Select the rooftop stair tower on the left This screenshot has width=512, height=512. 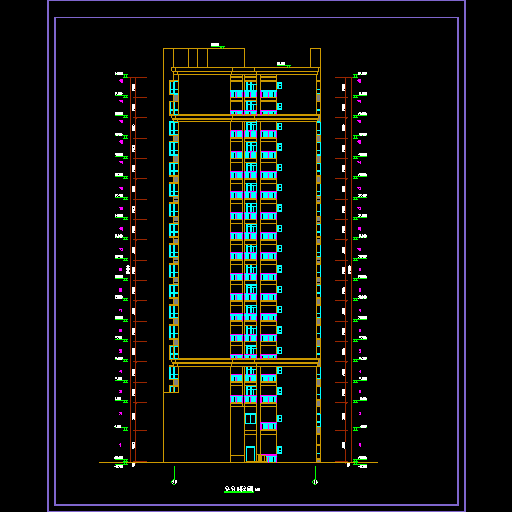point(204,58)
